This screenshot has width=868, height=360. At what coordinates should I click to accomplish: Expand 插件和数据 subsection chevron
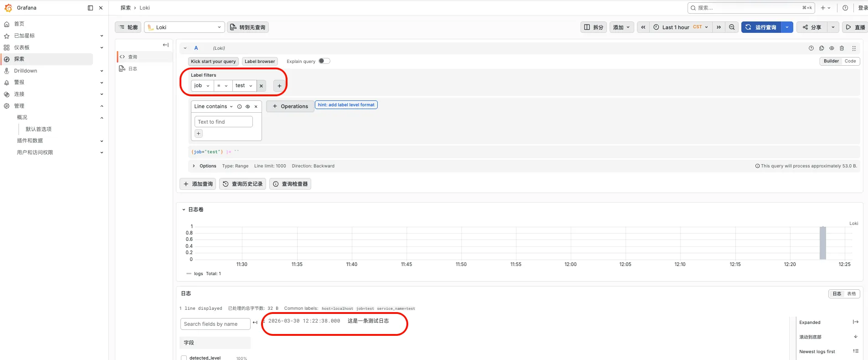click(x=102, y=141)
